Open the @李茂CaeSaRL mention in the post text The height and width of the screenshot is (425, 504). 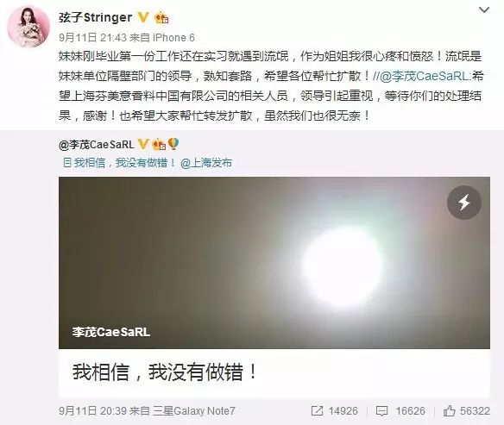point(425,76)
